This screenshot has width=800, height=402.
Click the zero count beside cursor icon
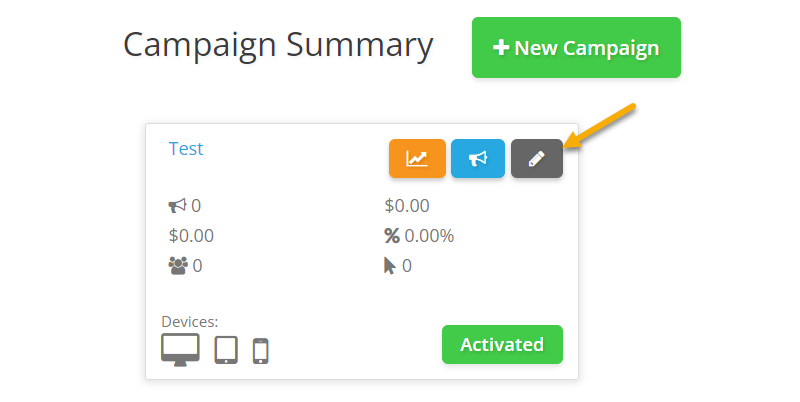(407, 266)
